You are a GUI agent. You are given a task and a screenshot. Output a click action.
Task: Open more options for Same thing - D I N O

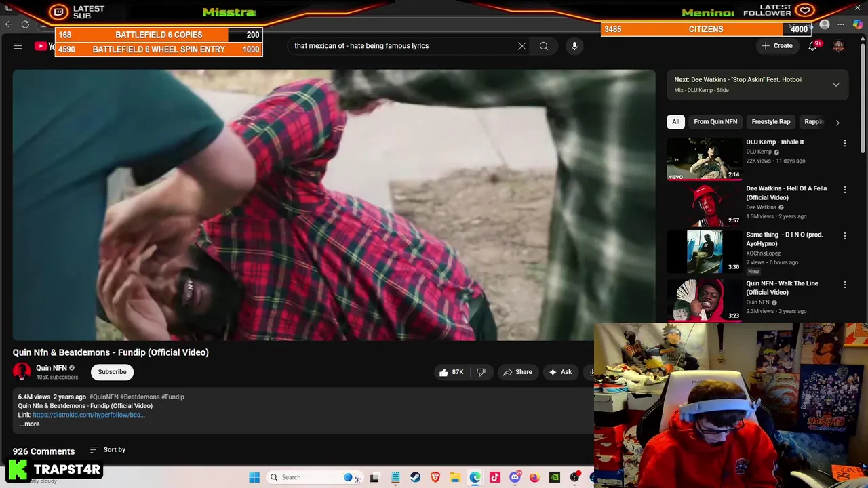(x=845, y=236)
